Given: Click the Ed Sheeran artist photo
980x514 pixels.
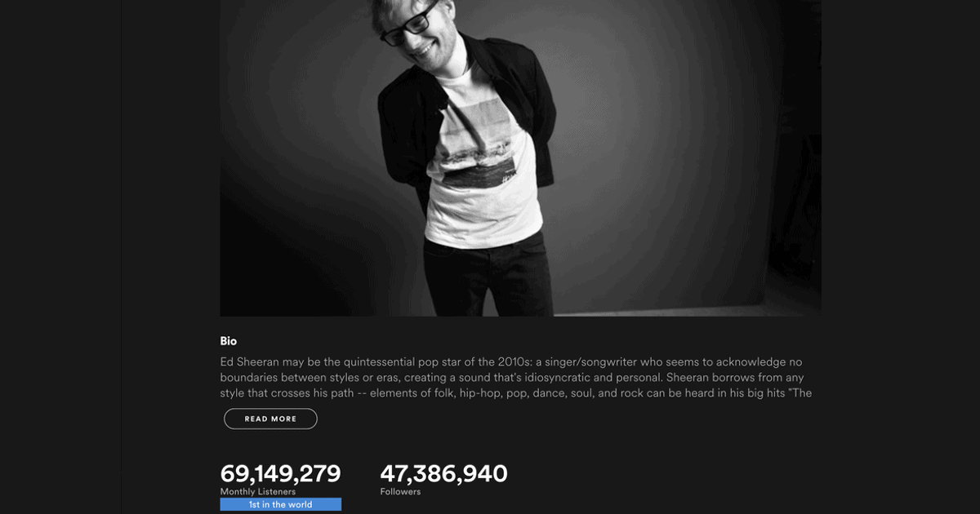Looking at the screenshot, I should click(x=520, y=158).
